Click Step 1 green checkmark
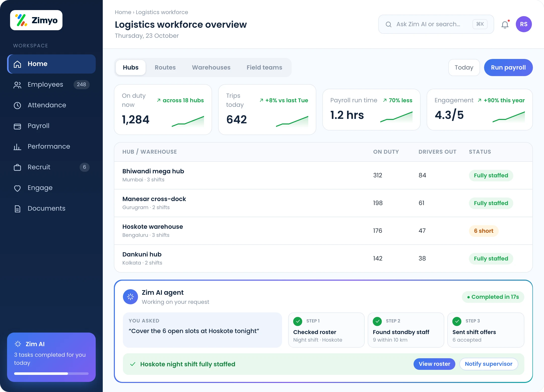 (x=298, y=321)
